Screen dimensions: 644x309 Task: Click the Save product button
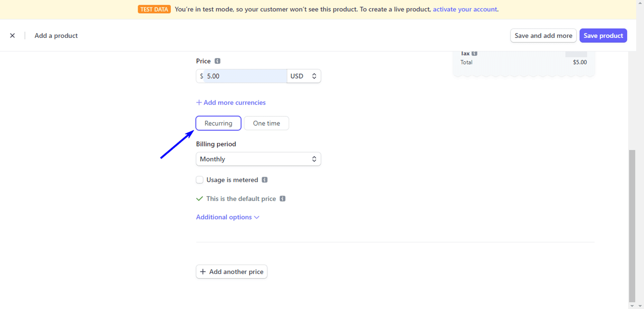point(603,35)
